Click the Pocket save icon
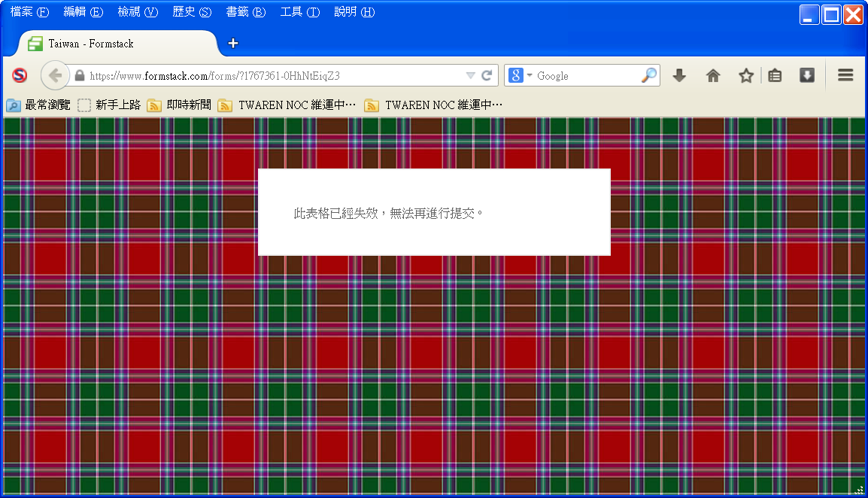 [x=807, y=75]
